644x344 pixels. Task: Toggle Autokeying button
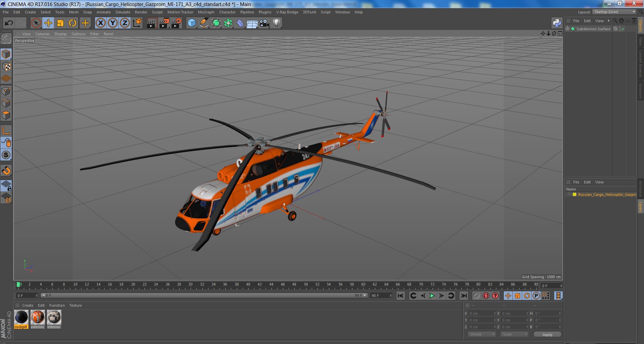[x=486, y=296]
